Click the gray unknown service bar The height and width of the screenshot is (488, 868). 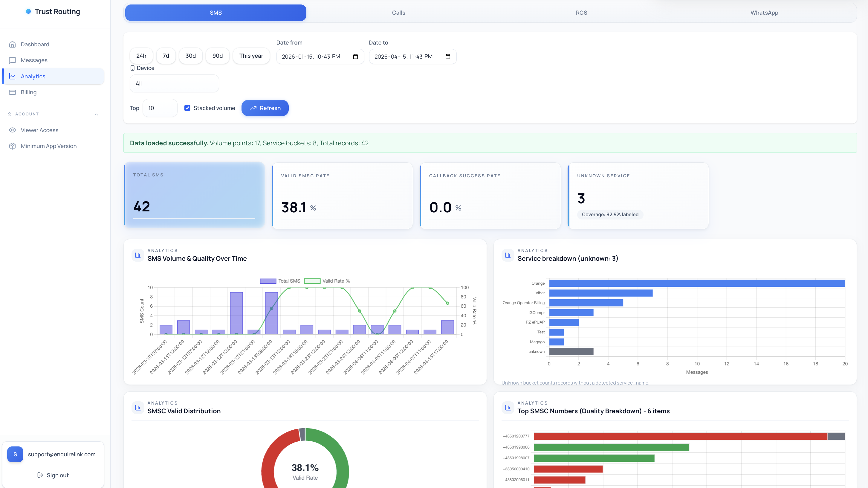tap(571, 352)
